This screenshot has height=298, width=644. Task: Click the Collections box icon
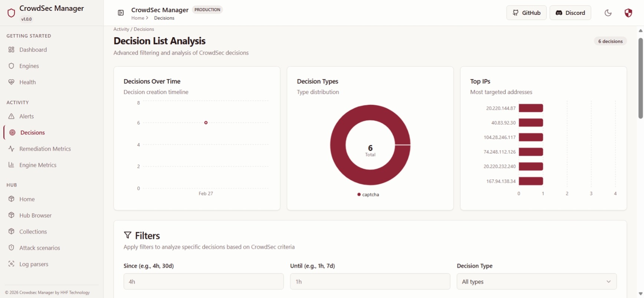(12, 231)
